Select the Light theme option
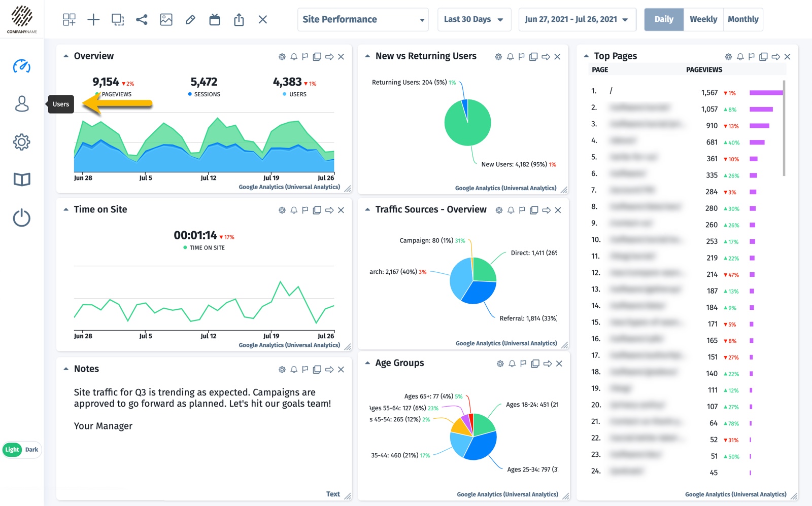The height and width of the screenshot is (506, 812). point(12,450)
